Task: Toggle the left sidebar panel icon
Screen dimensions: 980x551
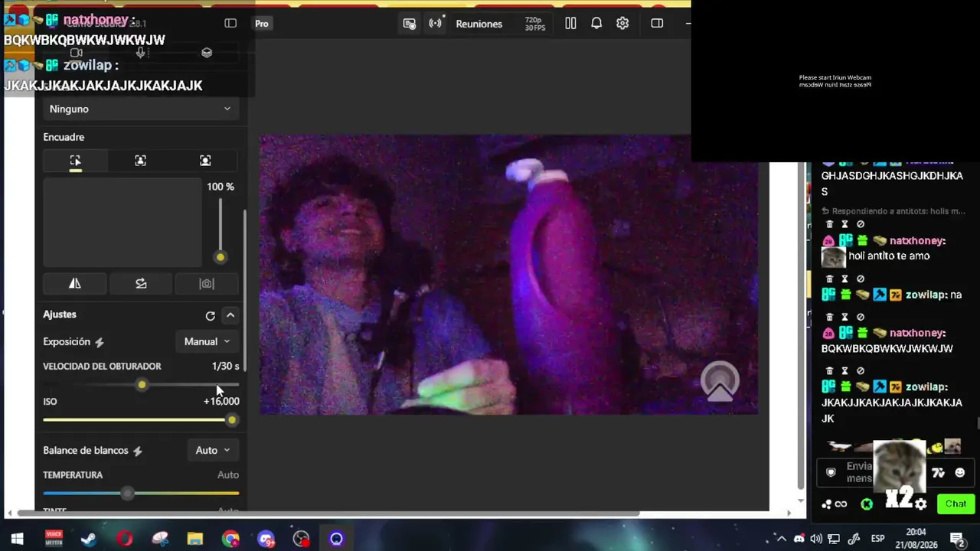Action: pos(230,23)
